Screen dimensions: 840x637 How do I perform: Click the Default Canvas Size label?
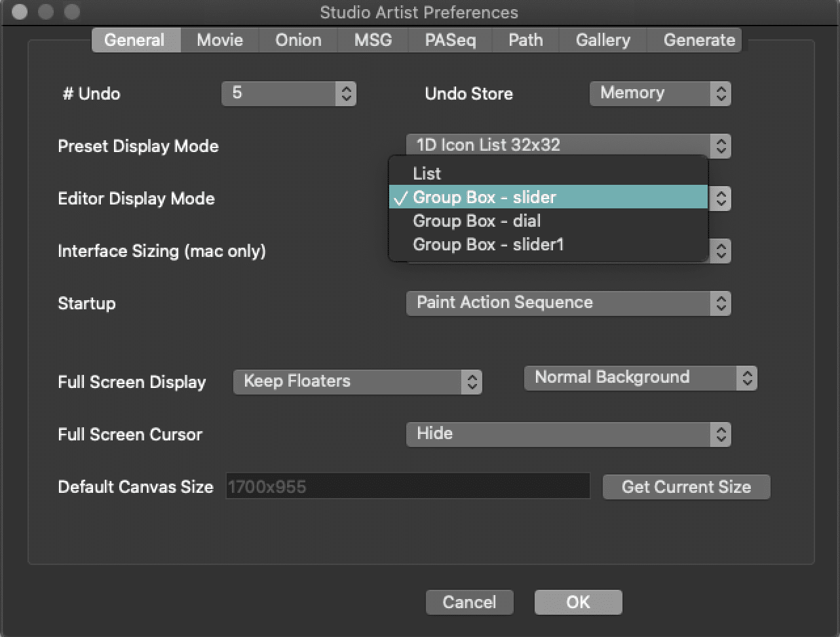pyautogui.click(x=136, y=487)
